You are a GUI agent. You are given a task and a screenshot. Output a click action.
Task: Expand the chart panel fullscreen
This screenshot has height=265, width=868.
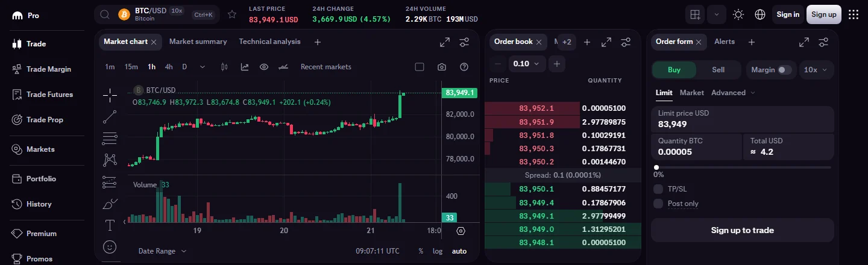tap(445, 42)
